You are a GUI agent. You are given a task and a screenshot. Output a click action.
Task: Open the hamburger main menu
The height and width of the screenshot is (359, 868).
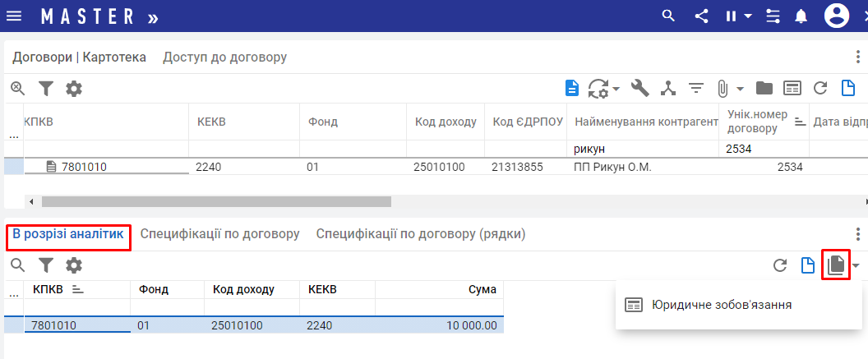[x=14, y=16]
